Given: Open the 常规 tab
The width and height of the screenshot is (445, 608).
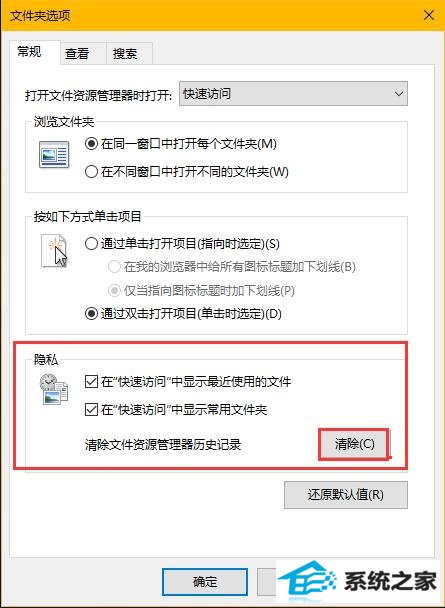Looking at the screenshot, I should coord(29,52).
